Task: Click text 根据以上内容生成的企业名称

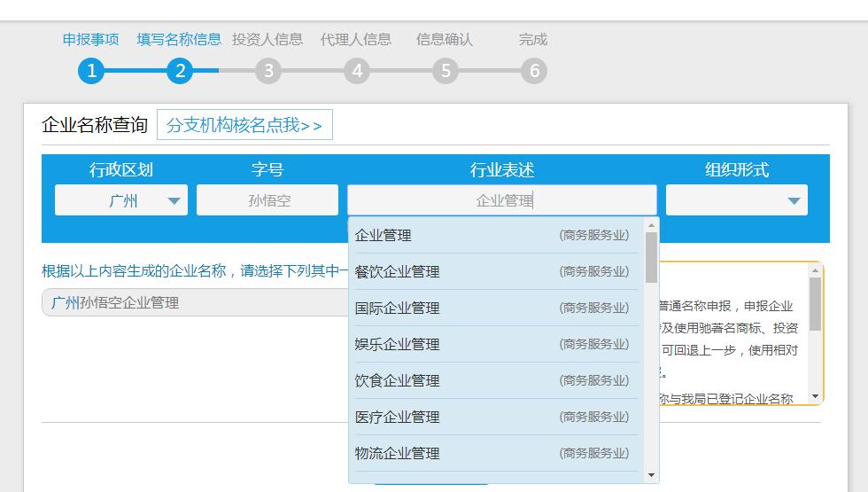Action: pyautogui.click(x=134, y=271)
